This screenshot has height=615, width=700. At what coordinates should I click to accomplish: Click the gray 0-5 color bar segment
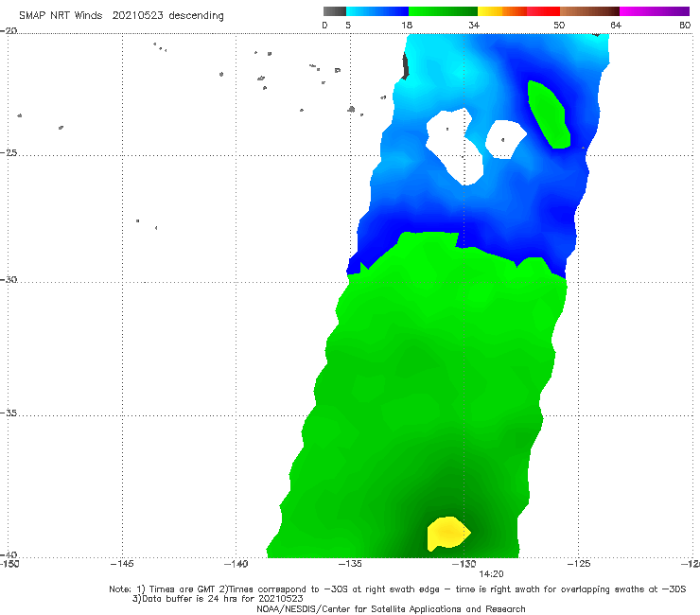335,11
